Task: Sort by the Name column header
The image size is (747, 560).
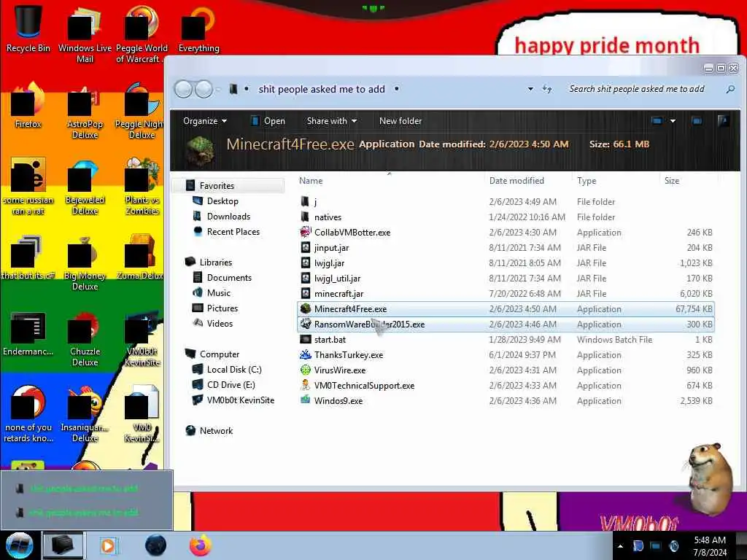Action: click(311, 181)
